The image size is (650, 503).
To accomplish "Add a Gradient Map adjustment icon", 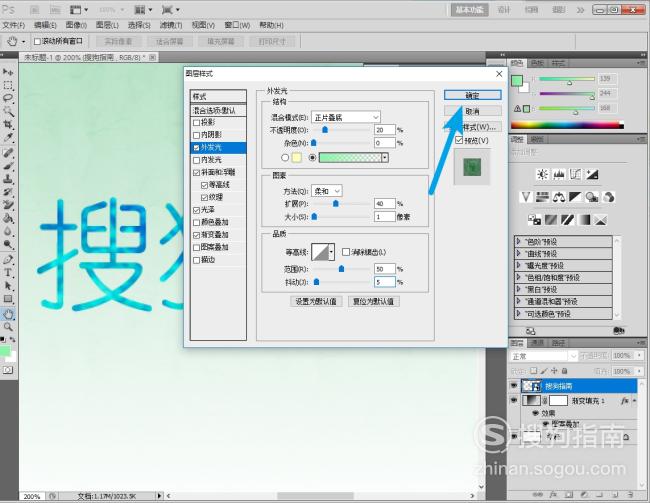I will point(584,220).
